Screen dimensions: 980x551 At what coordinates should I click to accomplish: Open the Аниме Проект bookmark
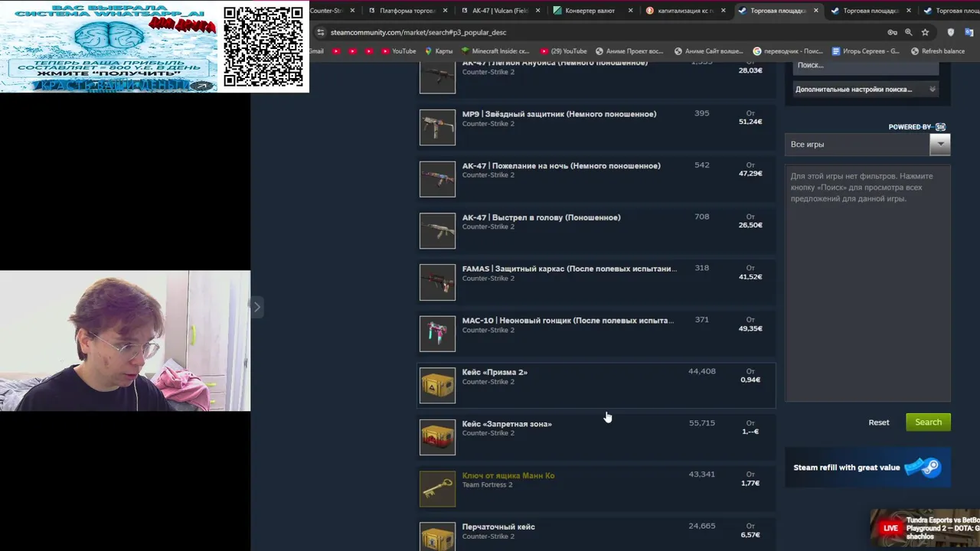pos(629,51)
